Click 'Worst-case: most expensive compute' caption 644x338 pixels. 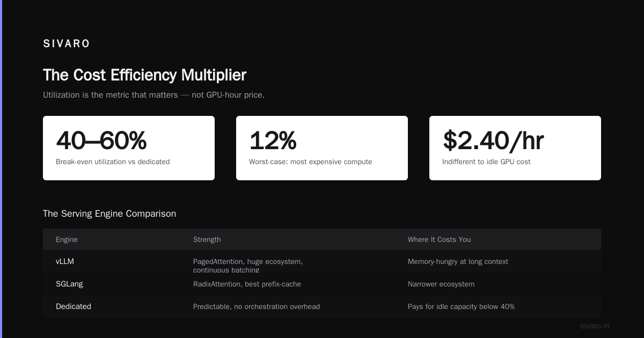[x=310, y=161]
